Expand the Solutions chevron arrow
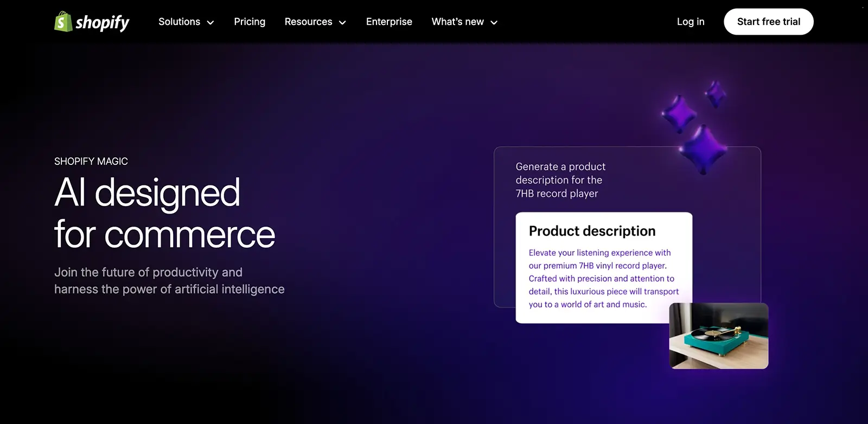868x424 pixels. pyautogui.click(x=210, y=22)
